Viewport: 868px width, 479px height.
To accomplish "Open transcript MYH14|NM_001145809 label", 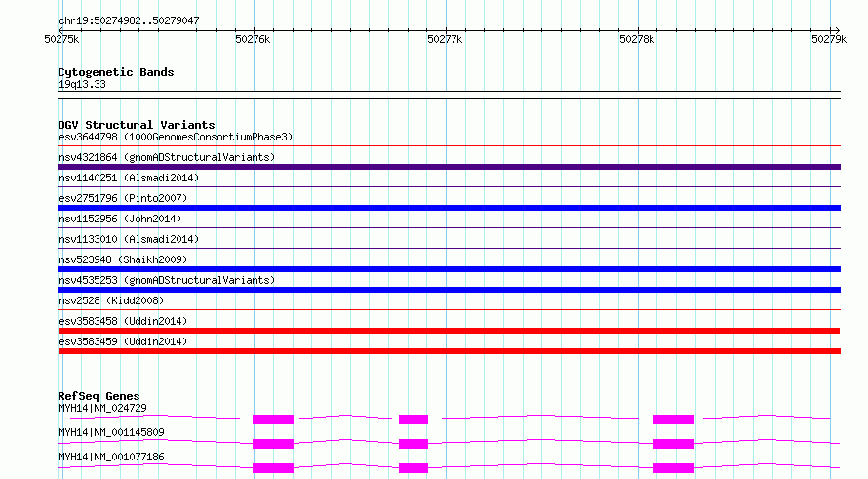I will point(111,432).
